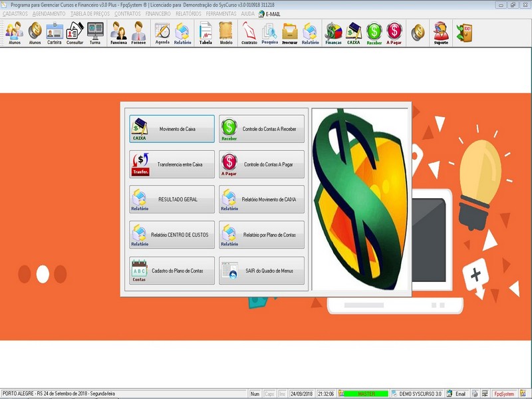Open the Funciona employees icon

click(x=118, y=33)
